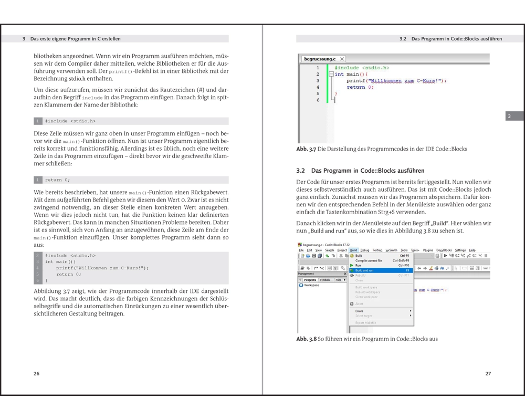
Task: Switch to the begruessung.c tab
Action: tap(320, 59)
